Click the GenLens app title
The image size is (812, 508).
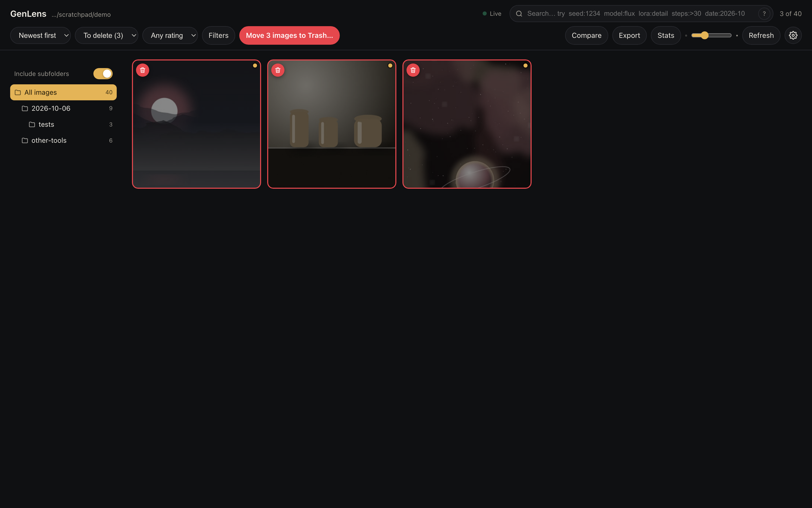point(28,14)
